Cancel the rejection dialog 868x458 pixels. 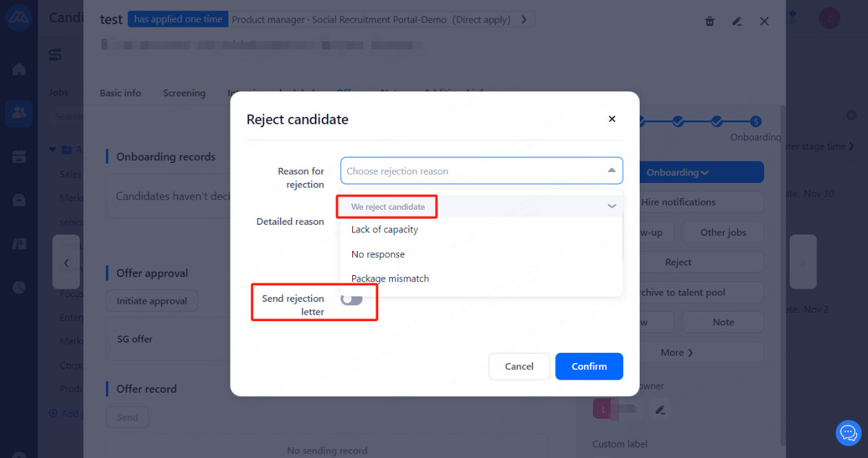coord(519,367)
